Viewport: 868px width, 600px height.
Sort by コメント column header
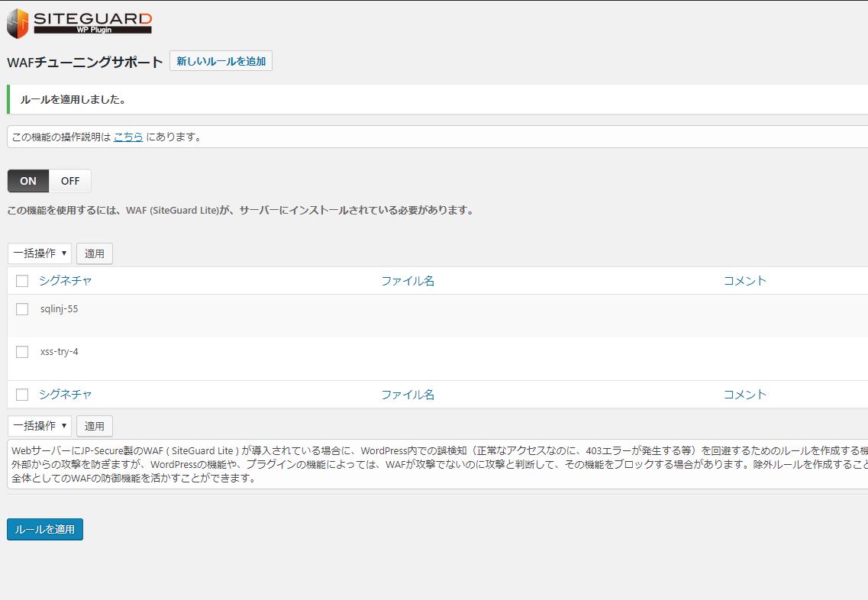744,281
